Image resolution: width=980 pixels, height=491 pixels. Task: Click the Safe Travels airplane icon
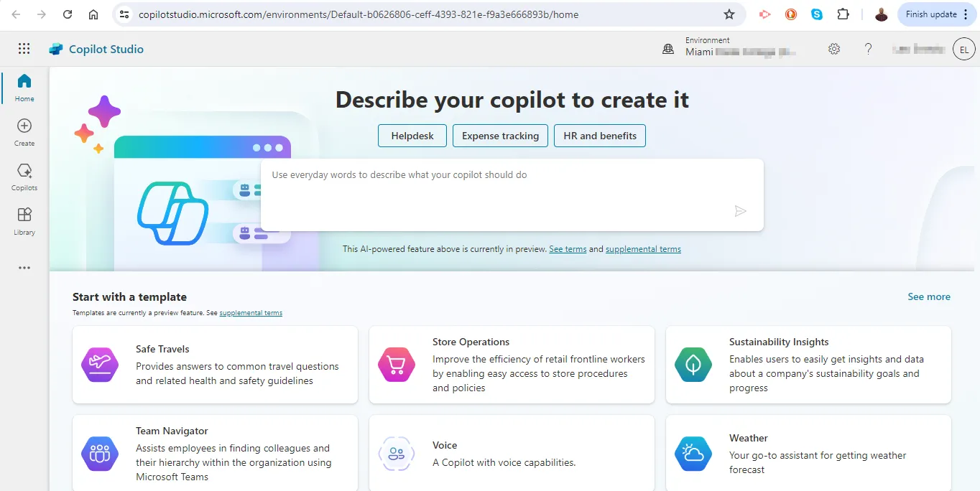click(99, 365)
